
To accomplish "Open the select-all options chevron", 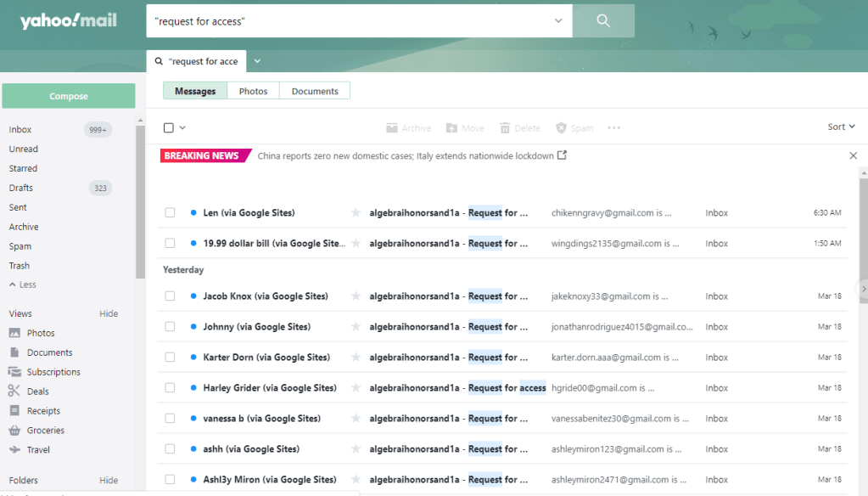I will [x=182, y=128].
